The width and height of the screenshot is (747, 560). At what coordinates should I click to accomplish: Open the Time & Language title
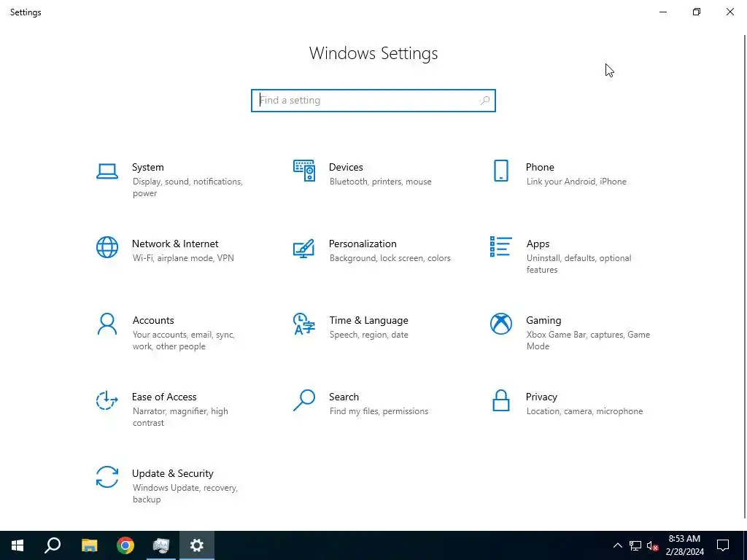click(x=368, y=321)
